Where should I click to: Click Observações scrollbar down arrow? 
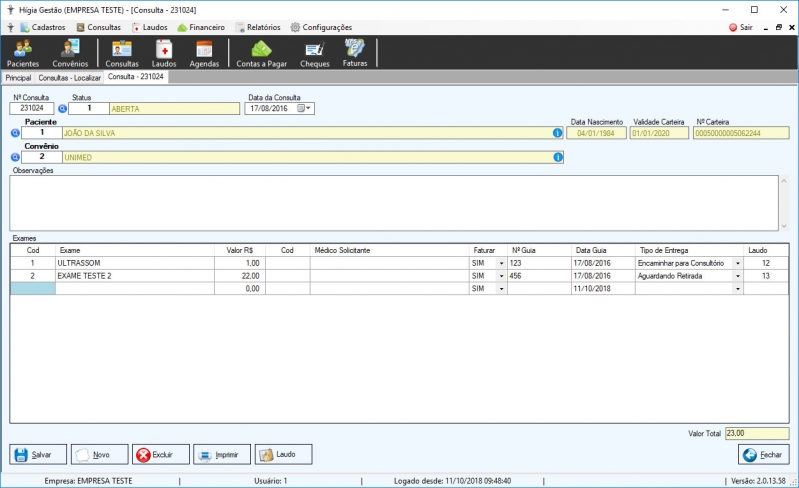coord(784,226)
